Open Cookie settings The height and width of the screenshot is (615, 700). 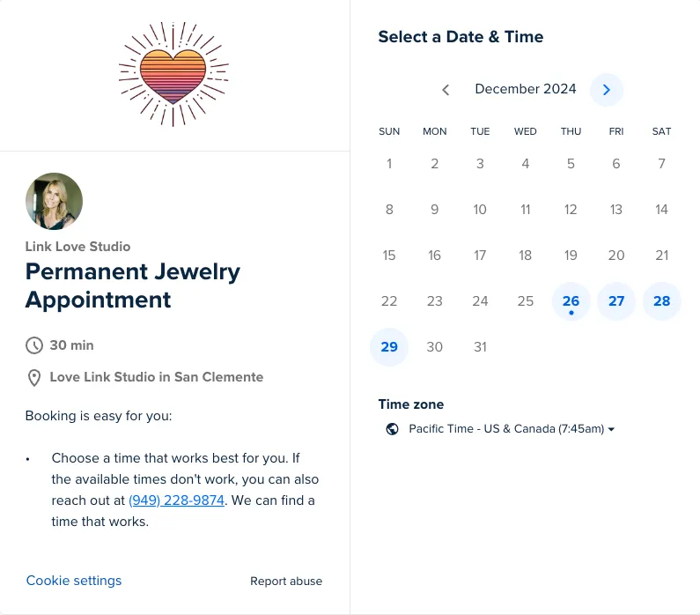pyautogui.click(x=74, y=581)
